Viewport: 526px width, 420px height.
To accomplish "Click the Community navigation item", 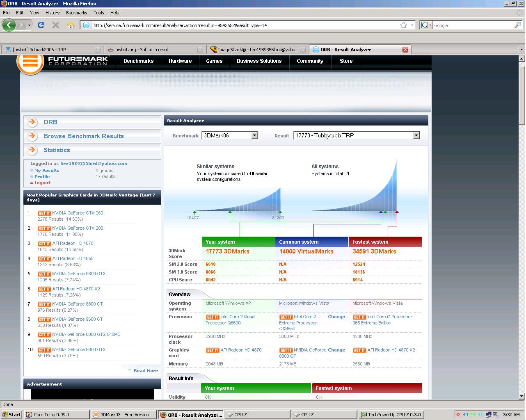I will (x=310, y=61).
